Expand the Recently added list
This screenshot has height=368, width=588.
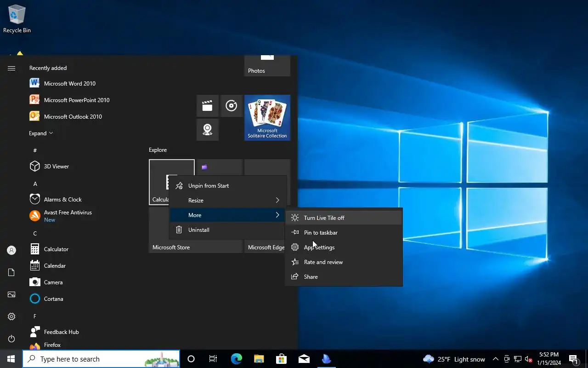tap(41, 133)
